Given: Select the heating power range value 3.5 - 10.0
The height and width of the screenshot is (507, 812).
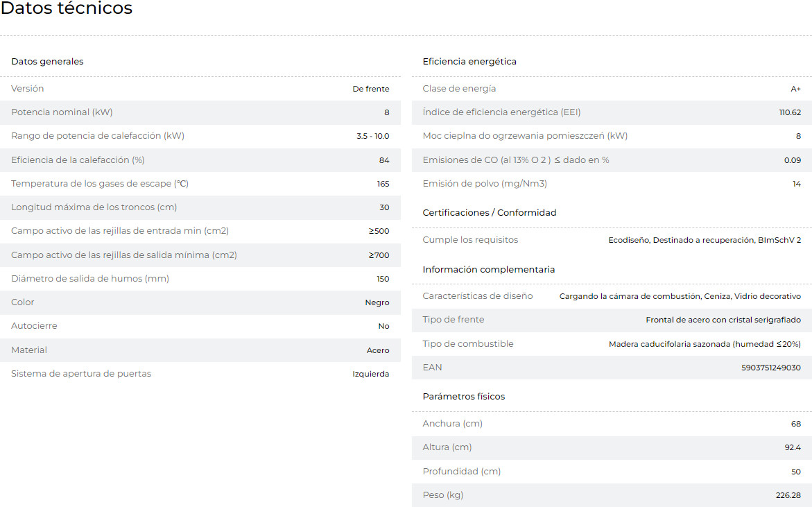Looking at the screenshot, I should pyautogui.click(x=372, y=137).
